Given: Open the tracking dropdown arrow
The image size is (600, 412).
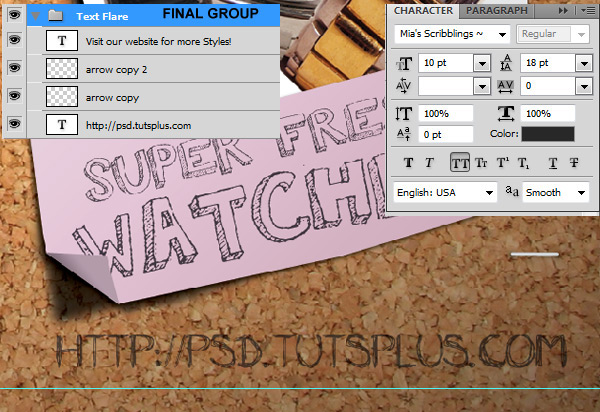Looking at the screenshot, I should [584, 87].
